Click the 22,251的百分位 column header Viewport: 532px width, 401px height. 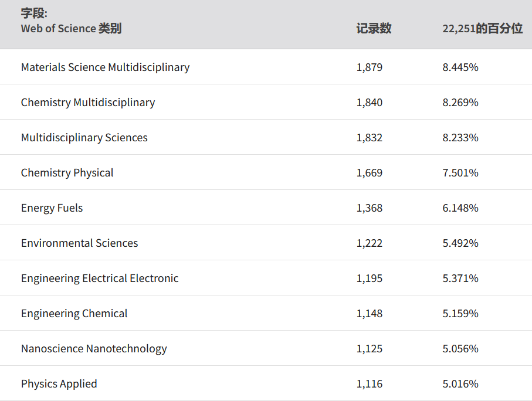[482, 28]
